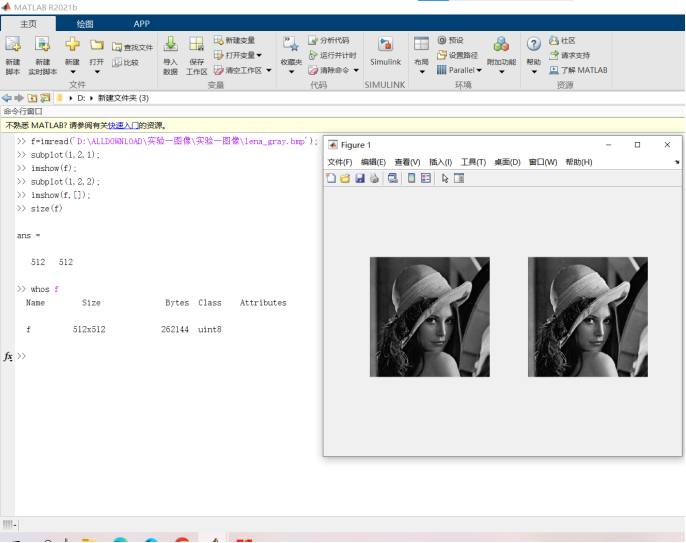Click Request Support (请求支持)

(569, 55)
